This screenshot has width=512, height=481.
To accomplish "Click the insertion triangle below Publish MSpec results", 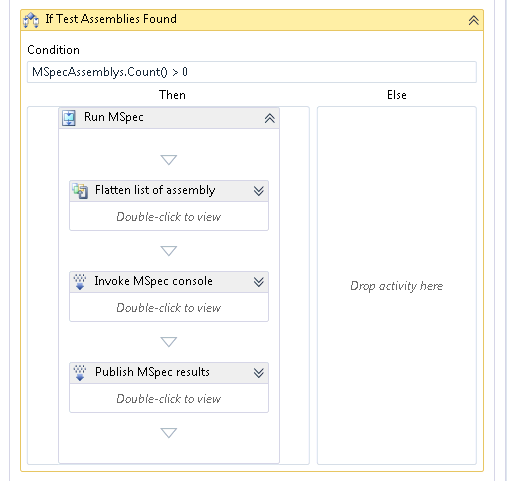I will pyautogui.click(x=169, y=433).
